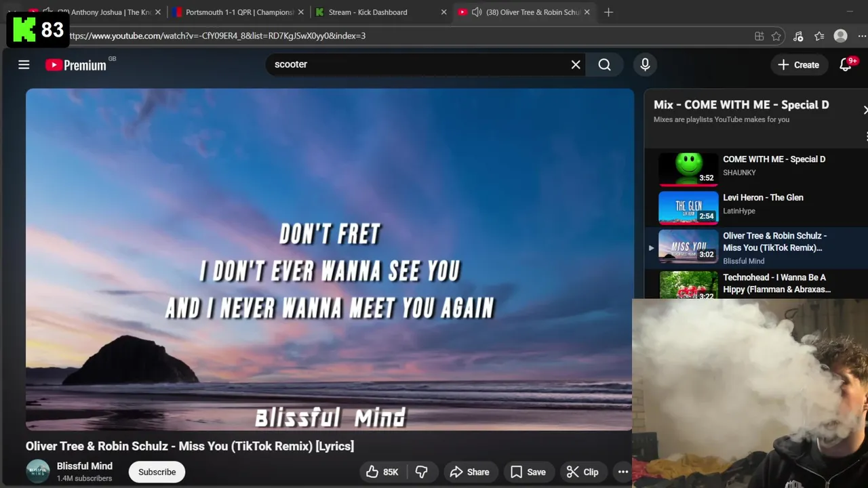The width and height of the screenshot is (868, 488).
Task: Close the Portsmouth 1-1 QPR tab
Action: pos(300,12)
